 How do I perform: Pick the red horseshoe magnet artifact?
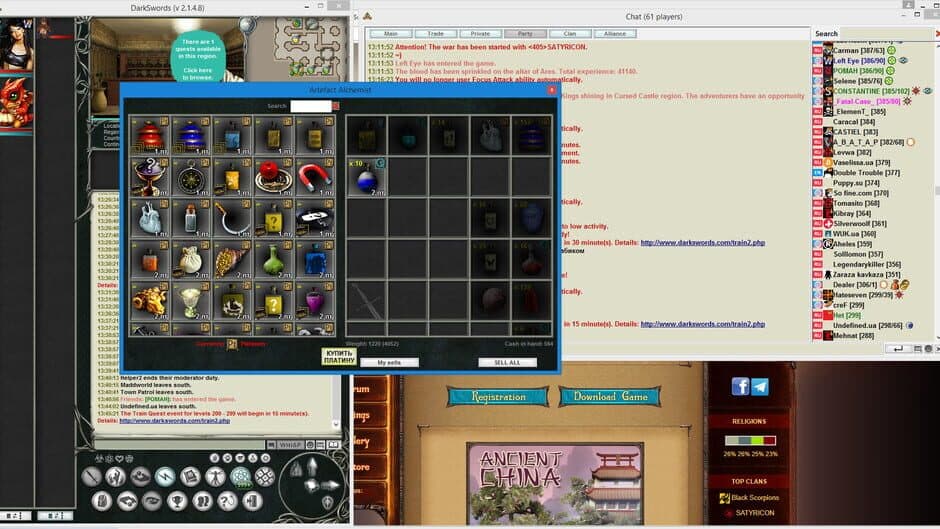coord(315,177)
